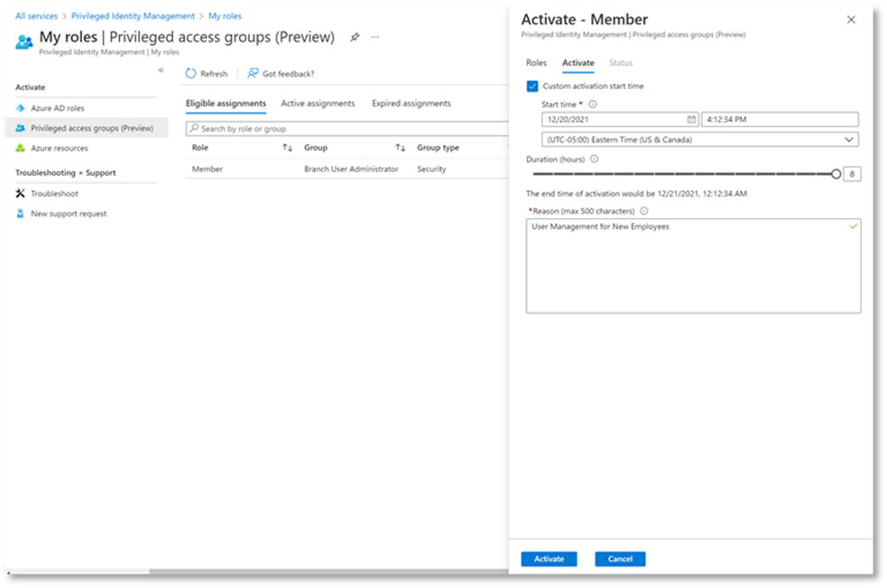
Task: Open Azure AD roles in sidebar
Action: point(58,108)
